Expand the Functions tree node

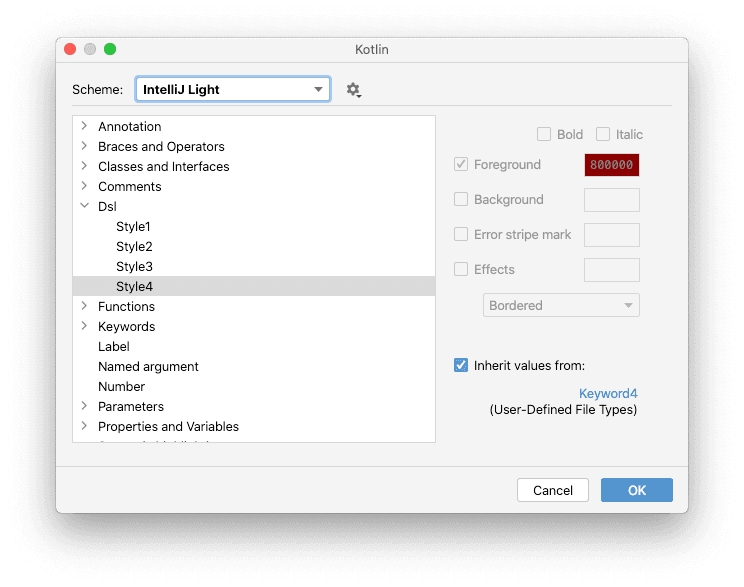coord(85,306)
